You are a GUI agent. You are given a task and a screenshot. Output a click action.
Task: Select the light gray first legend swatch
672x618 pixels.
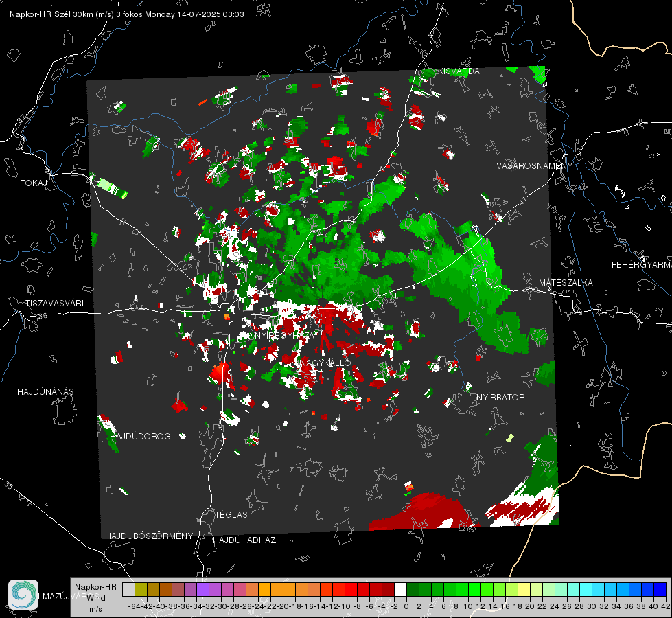click(x=128, y=590)
